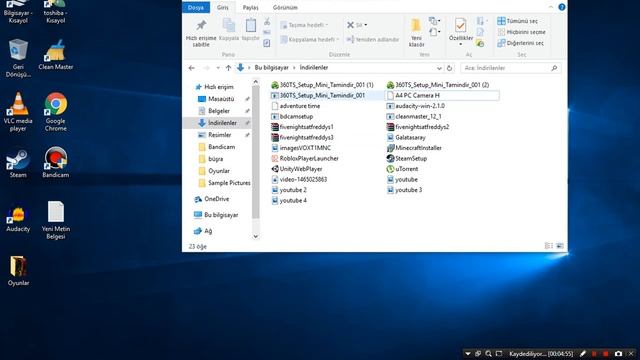Image resolution: width=640 pixels, height=360 pixels.
Task: Switch to large icons view
Action: [x=560, y=246]
